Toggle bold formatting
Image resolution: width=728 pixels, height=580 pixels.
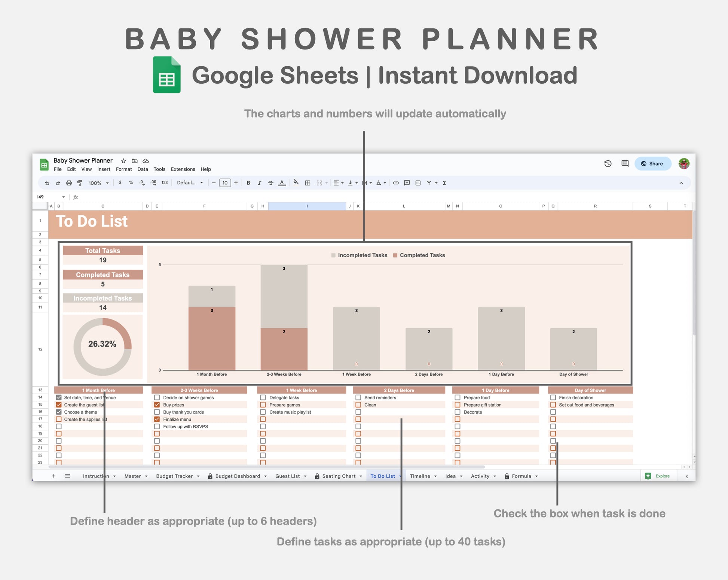(x=248, y=183)
